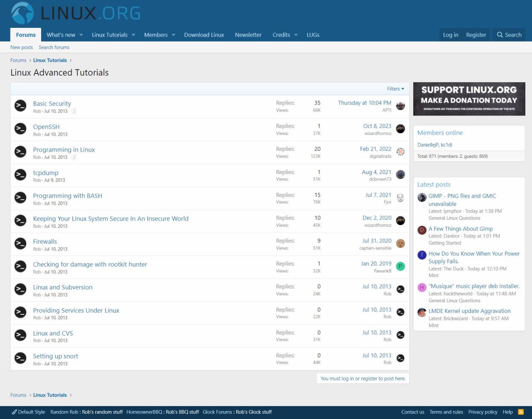
Task: Open Keeping Your Linux System Secure thread
Action: 111,218
